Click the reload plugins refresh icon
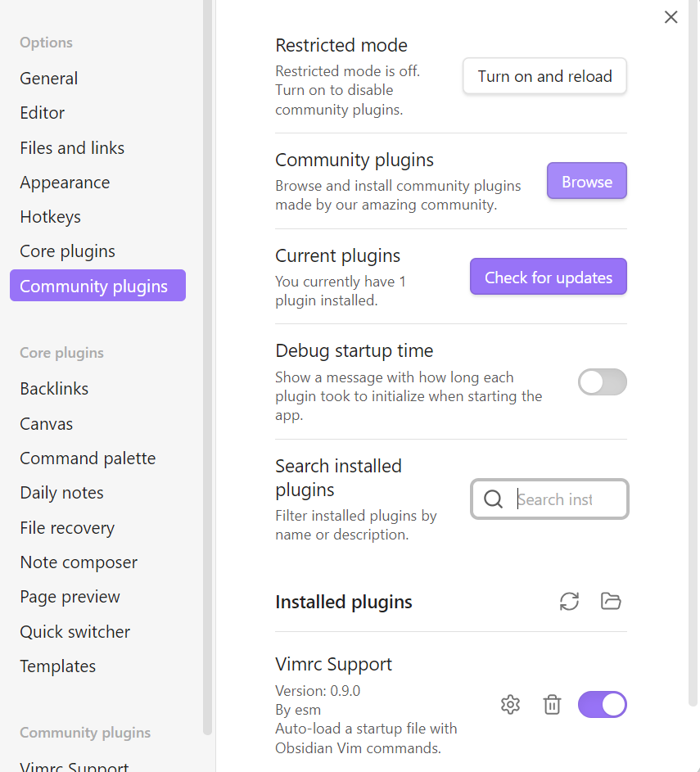Image resolution: width=700 pixels, height=772 pixels. pos(569,602)
